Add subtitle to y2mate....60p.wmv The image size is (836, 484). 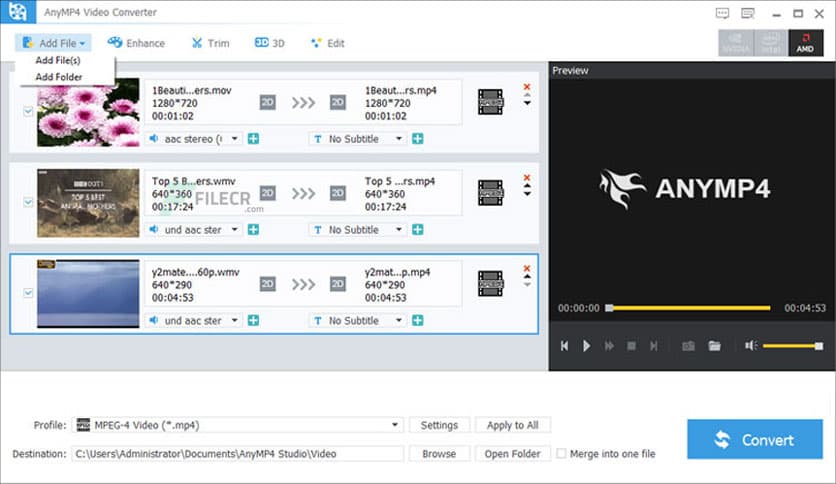pyautogui.click(x=418, y=320)
